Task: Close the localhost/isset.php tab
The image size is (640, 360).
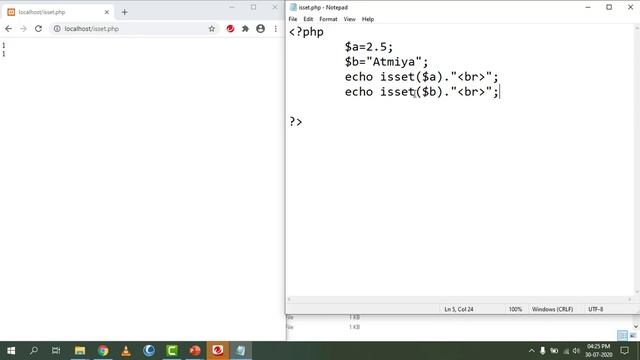Action: coord(107,12)
